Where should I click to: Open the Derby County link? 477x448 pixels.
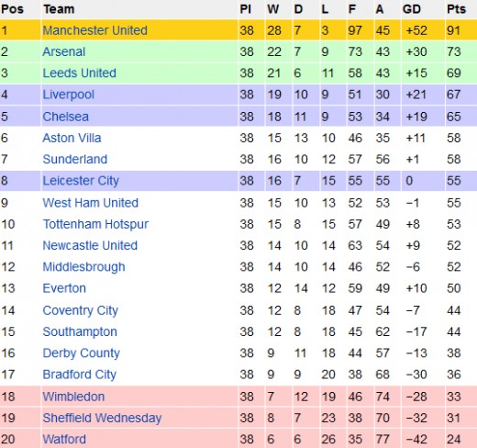pos(82,353)
